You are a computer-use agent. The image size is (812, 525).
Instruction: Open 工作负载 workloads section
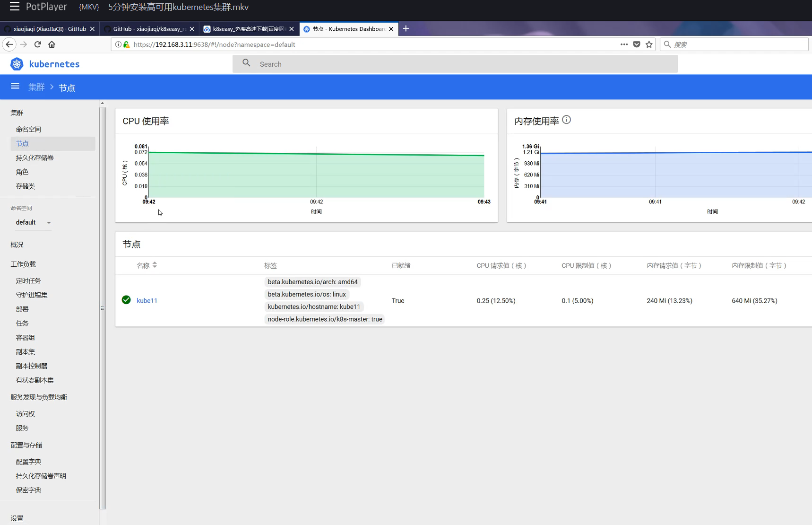[x=23, y=264]
